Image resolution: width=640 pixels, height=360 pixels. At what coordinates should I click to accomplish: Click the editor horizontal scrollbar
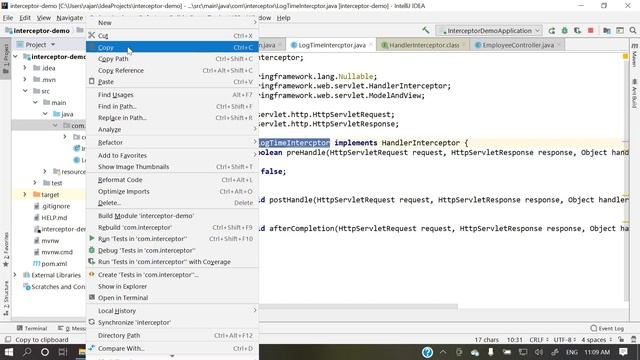click(358, 307)
